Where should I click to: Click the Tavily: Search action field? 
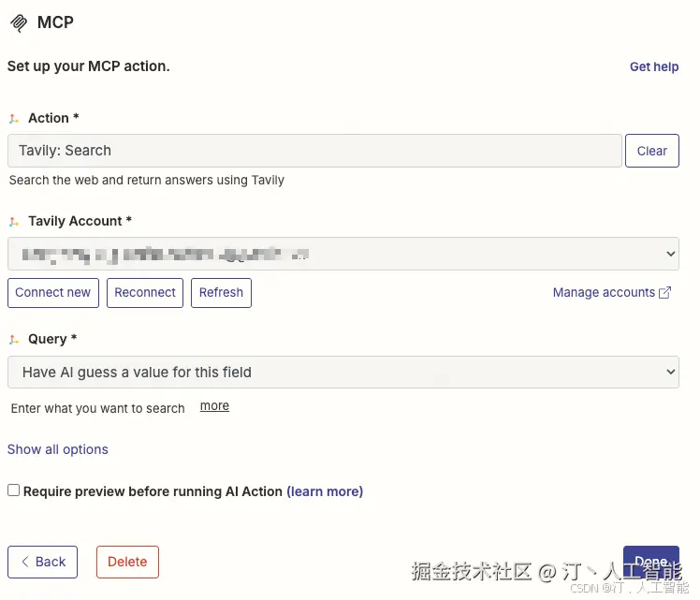coord(314,151)
